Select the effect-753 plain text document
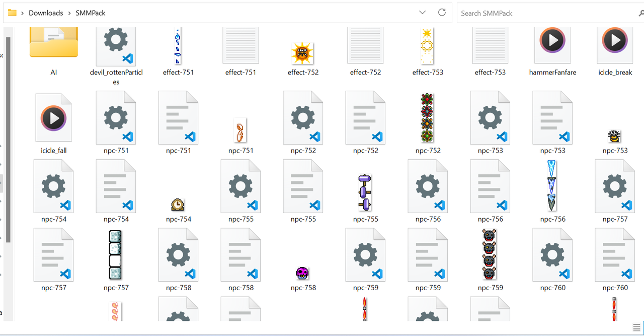 point(490,45)
